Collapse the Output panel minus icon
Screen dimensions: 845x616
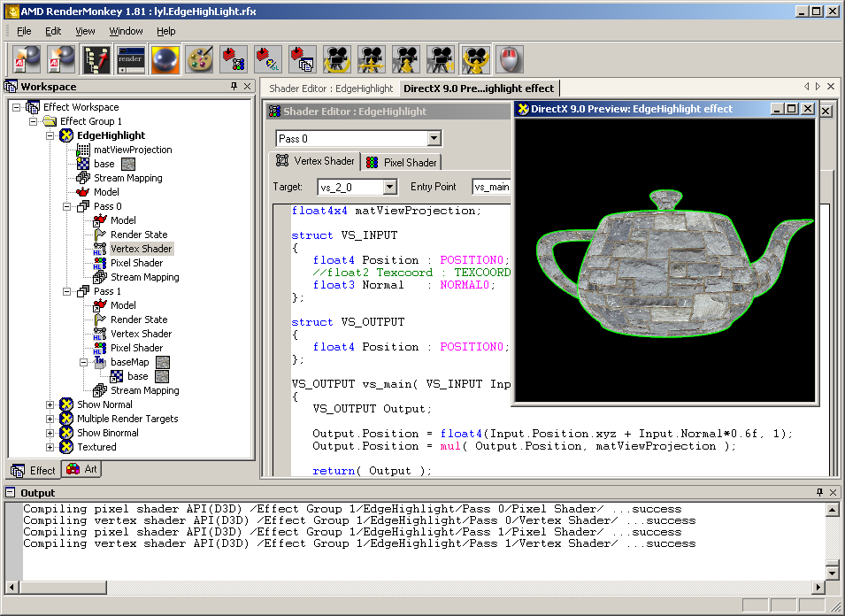click(11, 492)
